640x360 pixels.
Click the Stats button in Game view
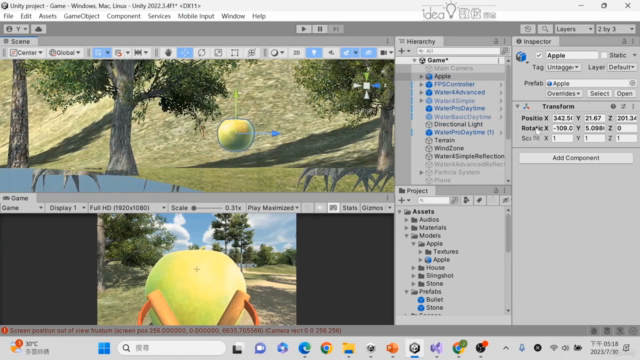pos(349,208)
